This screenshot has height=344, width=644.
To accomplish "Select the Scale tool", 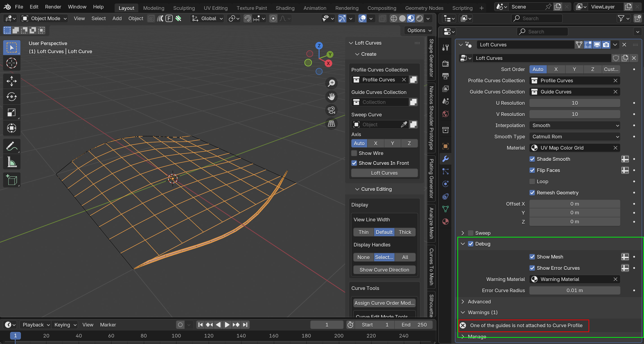I will (x=11, y=113).
